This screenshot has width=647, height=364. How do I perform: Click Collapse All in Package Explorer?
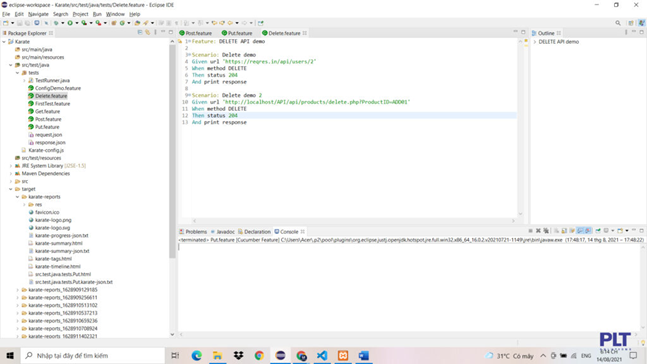140,33
